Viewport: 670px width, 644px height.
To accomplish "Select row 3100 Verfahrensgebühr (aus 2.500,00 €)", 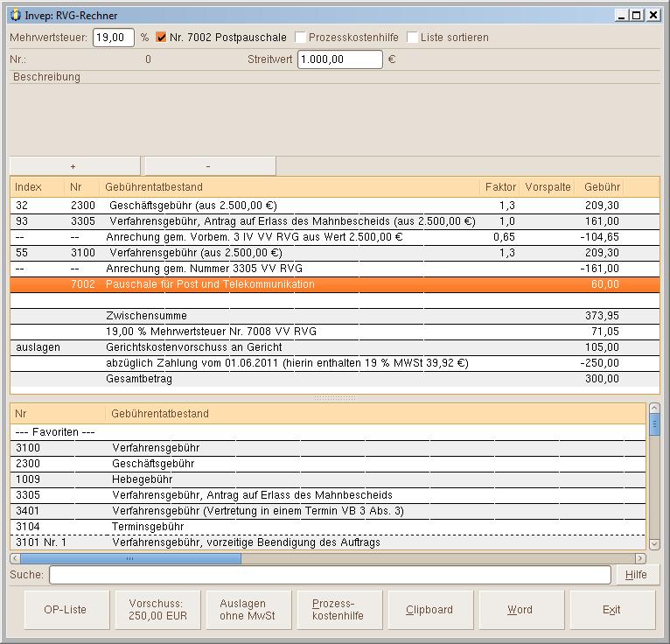I will [335, 253].
